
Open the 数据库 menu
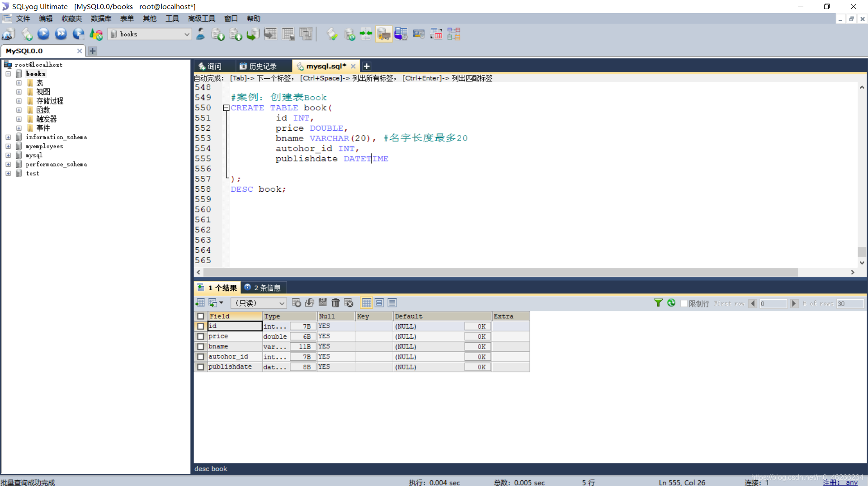(101, 19)
